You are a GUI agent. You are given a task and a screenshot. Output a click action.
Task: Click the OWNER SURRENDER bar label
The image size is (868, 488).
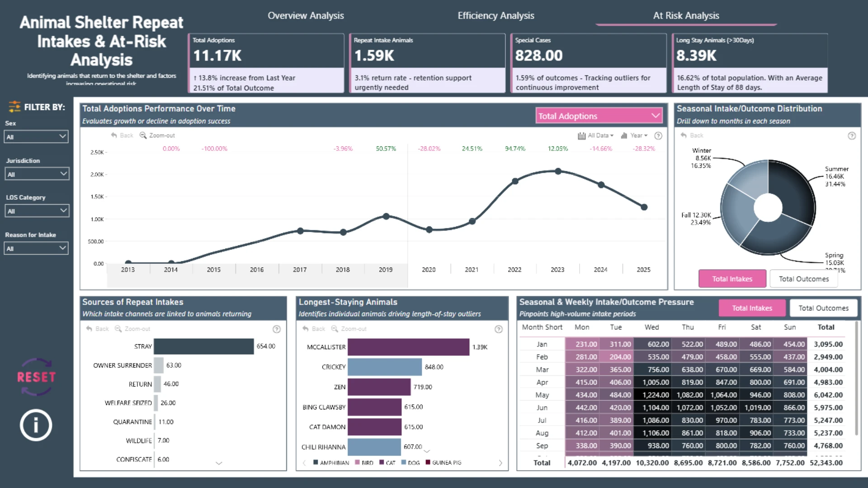pos(123,366)
